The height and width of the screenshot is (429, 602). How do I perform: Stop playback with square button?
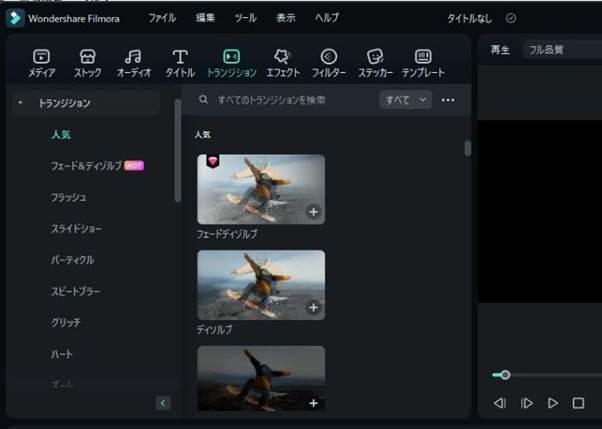point(578,403)
